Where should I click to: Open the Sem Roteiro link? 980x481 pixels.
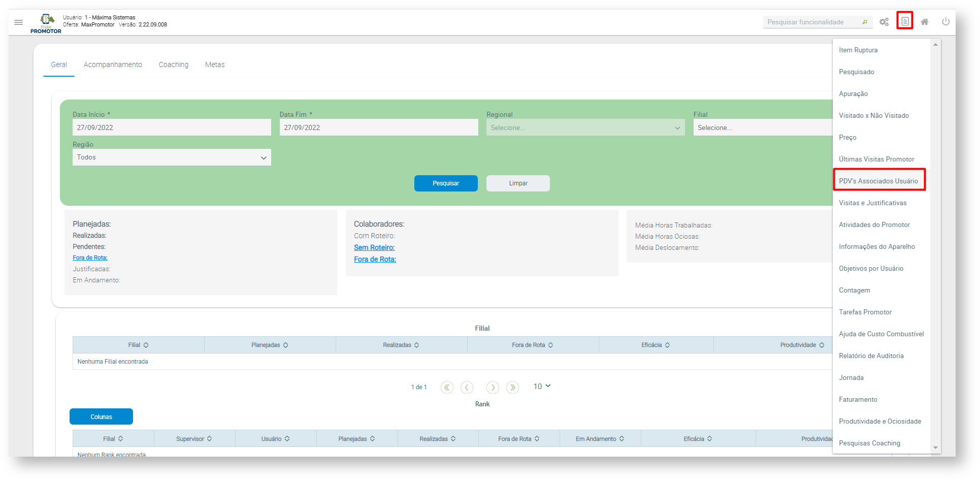(x=374, y=248)
